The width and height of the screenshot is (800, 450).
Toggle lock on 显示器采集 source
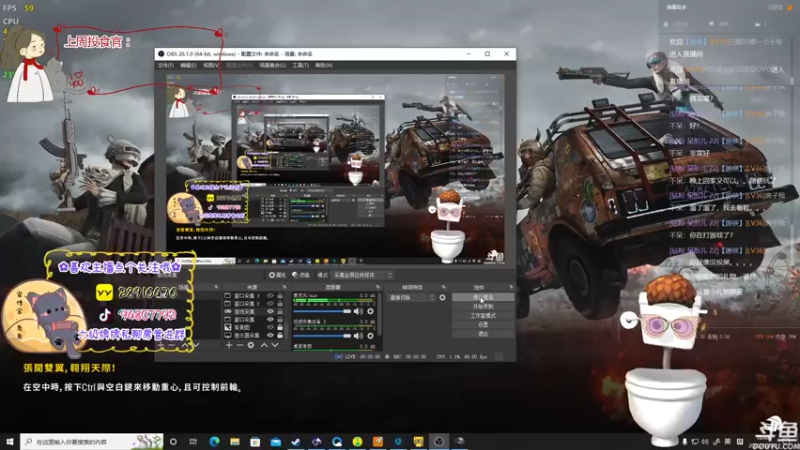(280, 336)
